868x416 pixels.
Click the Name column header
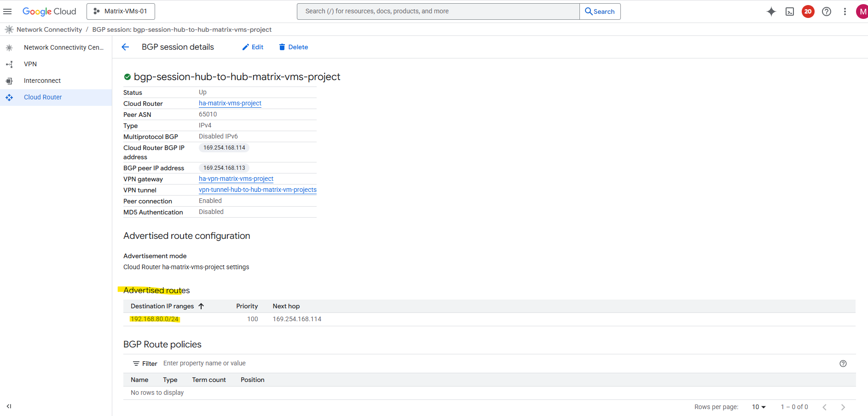tap(139, 380)
